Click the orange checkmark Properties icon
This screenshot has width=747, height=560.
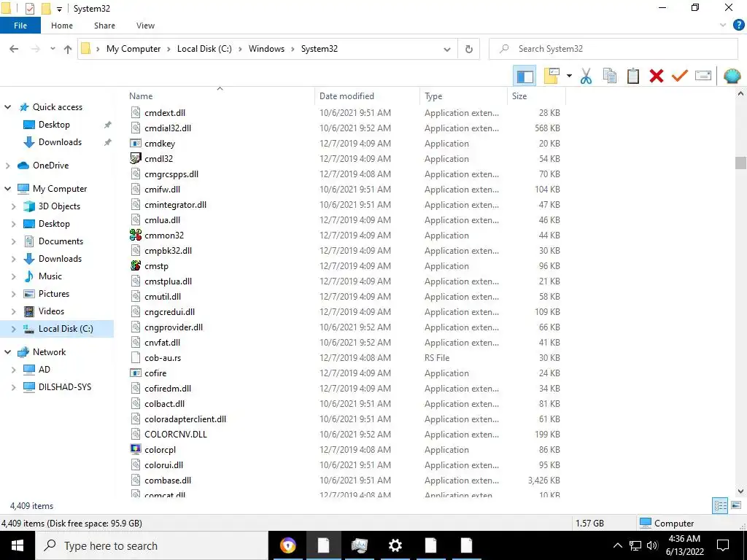click(x=680, y=76)
